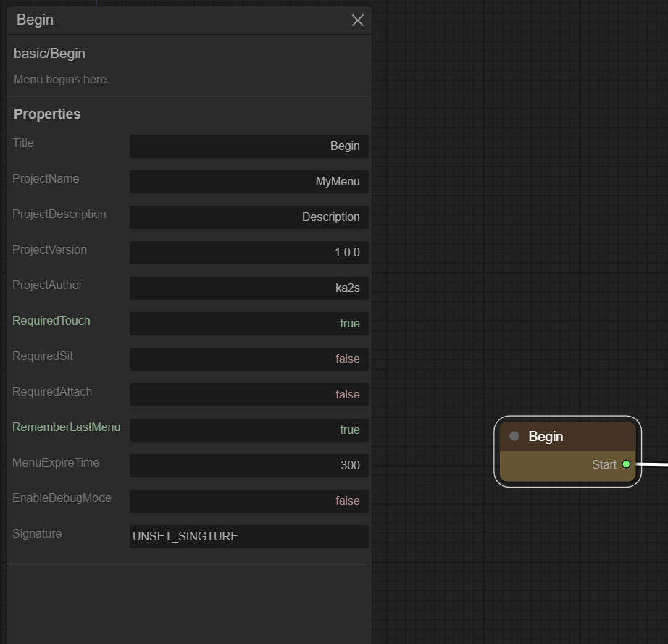This screenshot has height=644, width=668.
Task: Click the Start label on Begin node
Action: (x=604, y=464)
